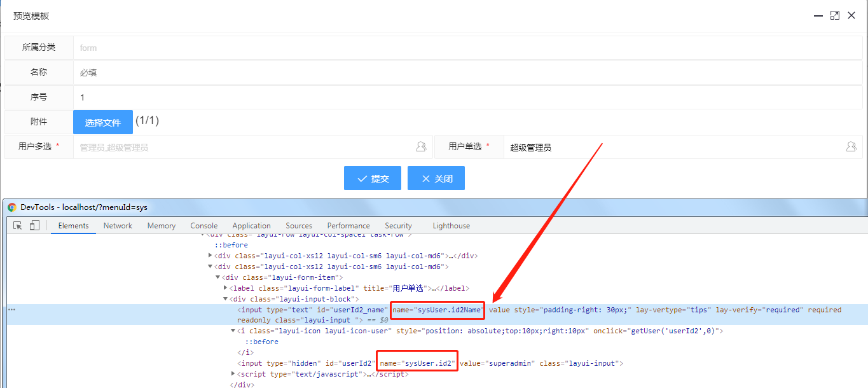
Task: Expand the label layui-form-label node
Action: click(225, 288)
